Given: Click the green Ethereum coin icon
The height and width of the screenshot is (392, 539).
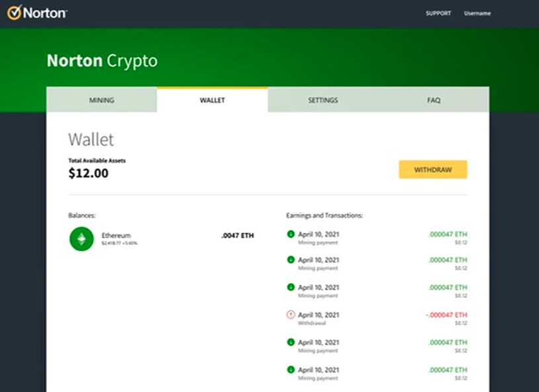Looking at the screenshot, I should [x=81, y=239].
